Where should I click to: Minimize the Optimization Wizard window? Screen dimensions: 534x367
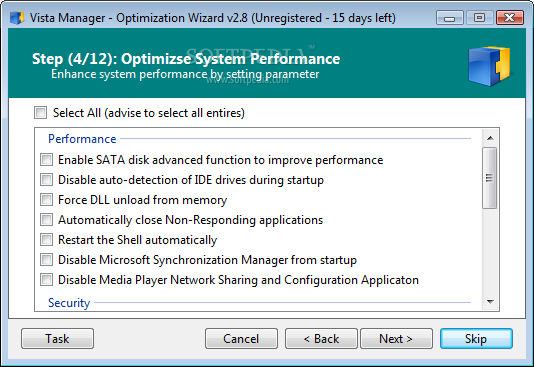tap(450, 18)
